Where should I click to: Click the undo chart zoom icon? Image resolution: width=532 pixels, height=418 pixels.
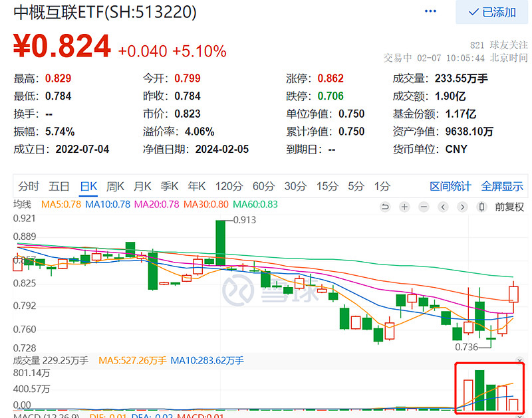386,207
